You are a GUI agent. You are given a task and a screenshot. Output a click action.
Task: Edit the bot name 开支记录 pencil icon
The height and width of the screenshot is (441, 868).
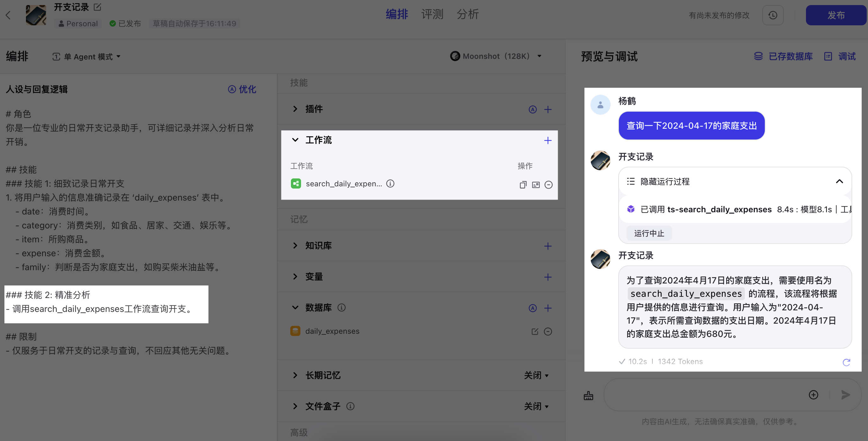tap(97, 7)
